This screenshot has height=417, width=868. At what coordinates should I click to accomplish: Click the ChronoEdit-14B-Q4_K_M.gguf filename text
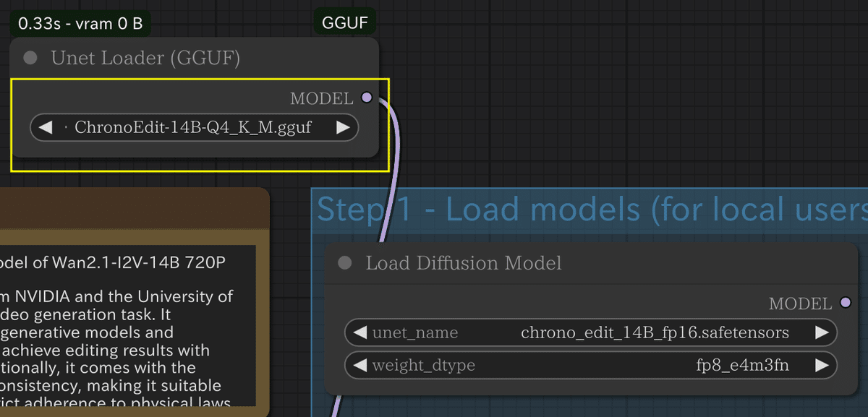195,127
